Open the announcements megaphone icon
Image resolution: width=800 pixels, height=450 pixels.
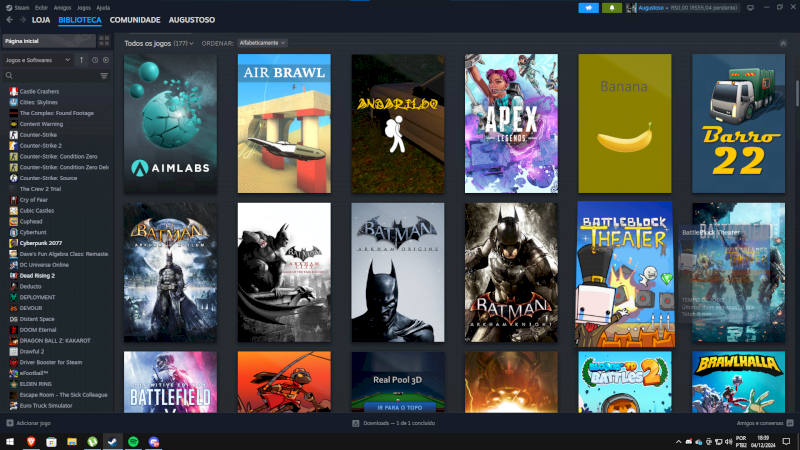tap(588, 8)
